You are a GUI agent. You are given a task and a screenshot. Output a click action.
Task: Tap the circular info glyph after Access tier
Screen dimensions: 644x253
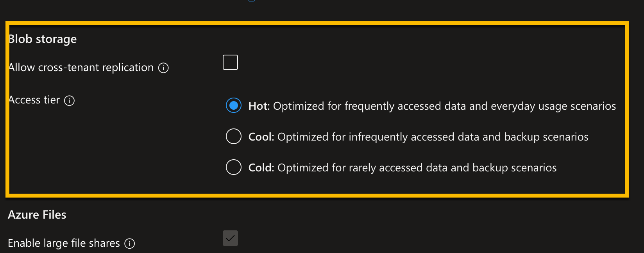(69, 101)
